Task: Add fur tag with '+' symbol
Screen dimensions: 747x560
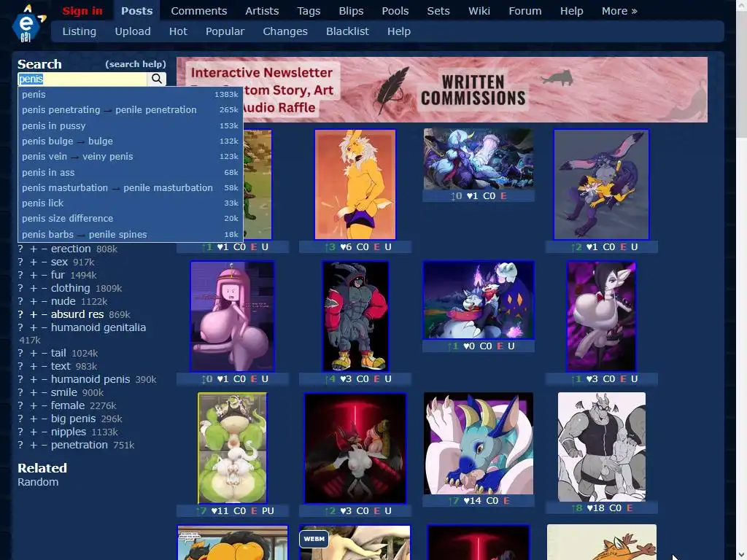Action: pyautogui.click(x=34, y=275)
